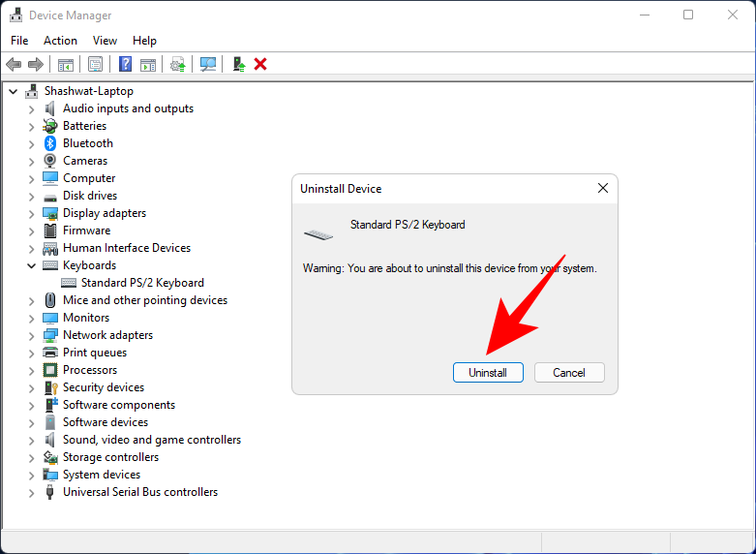Expand Universal Serial Bus controllers chevron
The width and height of the screenshot is (756, 554).
(32, 492)
